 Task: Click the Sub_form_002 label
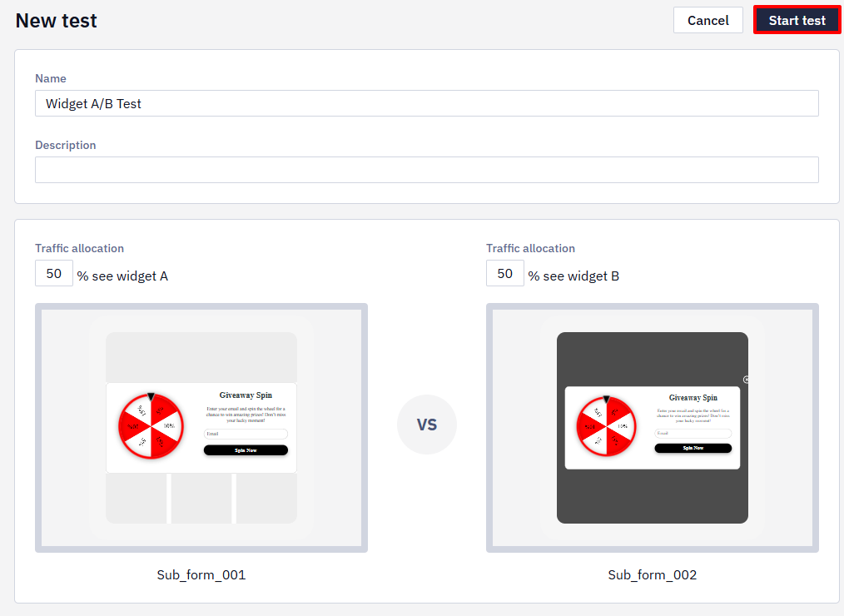pos(653,575)
